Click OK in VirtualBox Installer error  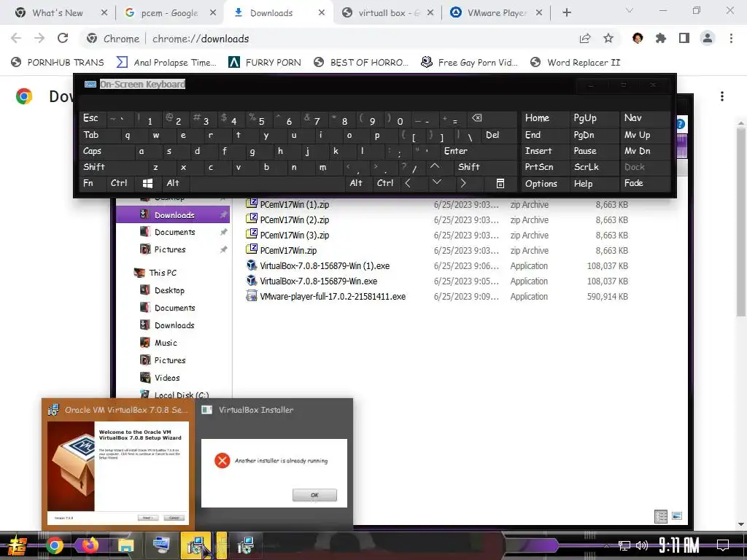tap(314, 495)
